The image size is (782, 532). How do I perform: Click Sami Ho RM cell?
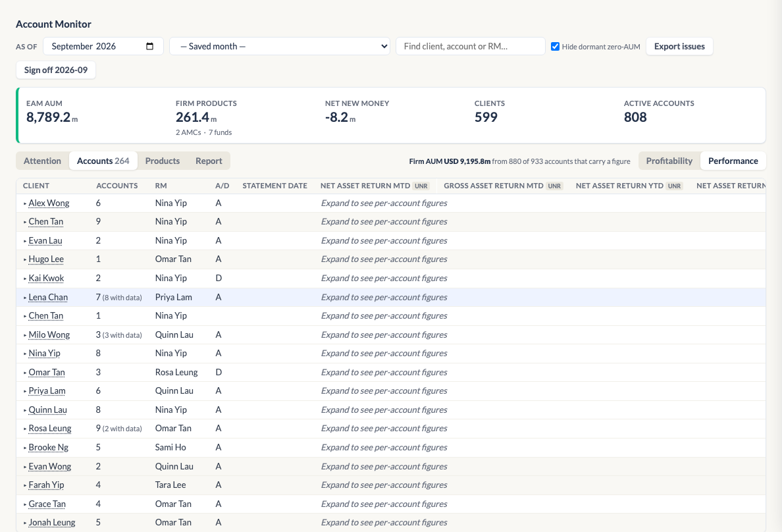coord(170,447)
